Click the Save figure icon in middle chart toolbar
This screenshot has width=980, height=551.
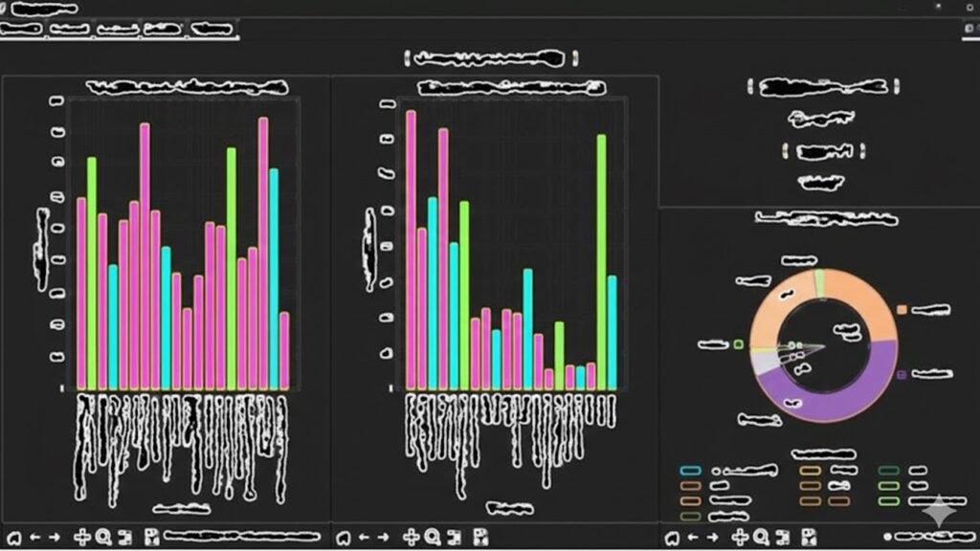point(480,538)
